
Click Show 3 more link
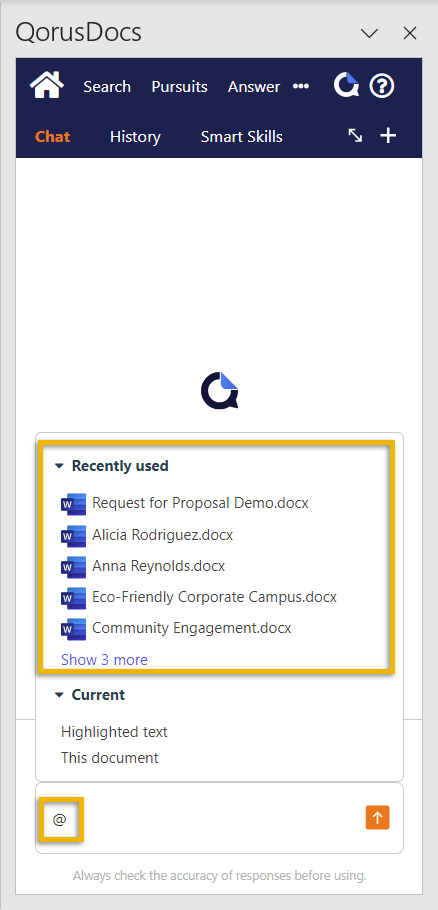tap(104, 659)
